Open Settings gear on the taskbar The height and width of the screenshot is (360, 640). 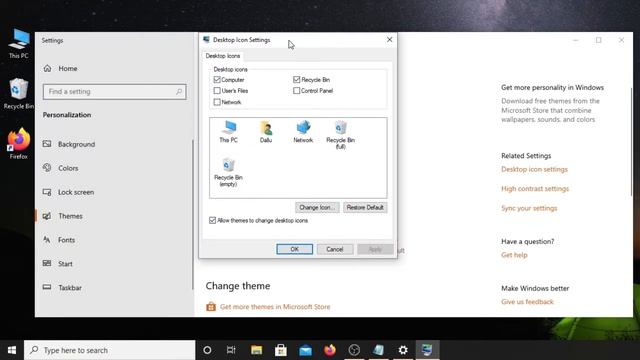pyautogui.click(x=403, y=350)
